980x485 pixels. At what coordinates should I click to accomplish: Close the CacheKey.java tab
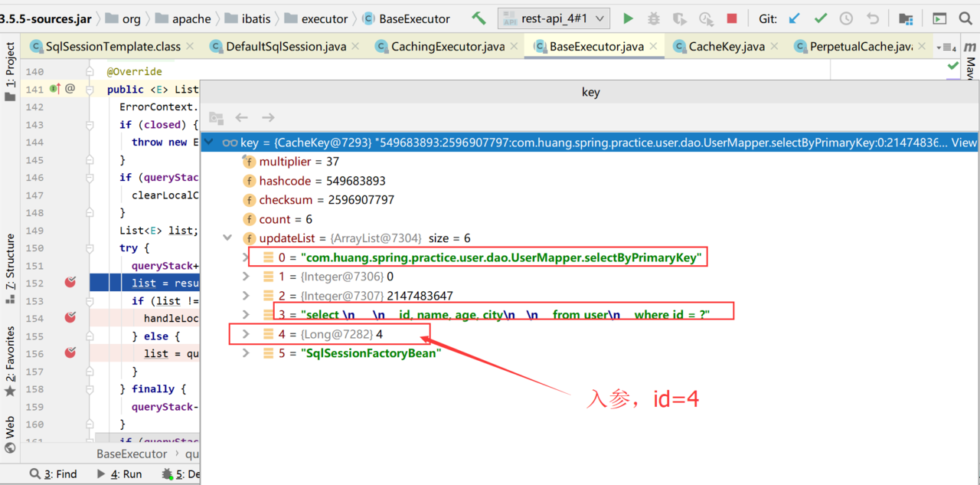[x=775, y=47]
